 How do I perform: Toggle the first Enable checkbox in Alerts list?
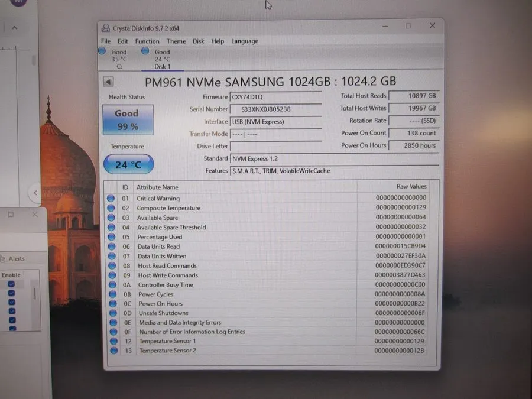tap(11, 284)
